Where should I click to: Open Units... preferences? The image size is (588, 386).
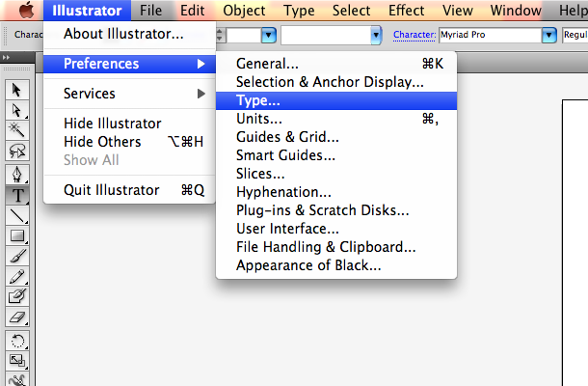(x=336, y=119)
